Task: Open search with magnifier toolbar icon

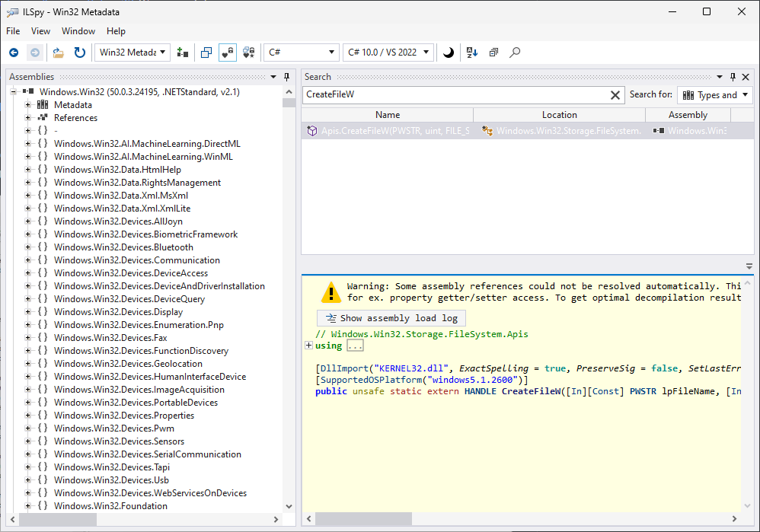Action: (x=516, y=53)
